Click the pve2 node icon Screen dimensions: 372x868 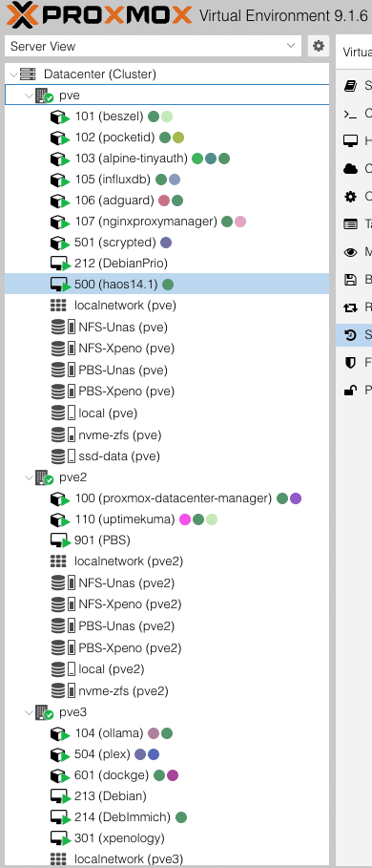click(44, 477)
